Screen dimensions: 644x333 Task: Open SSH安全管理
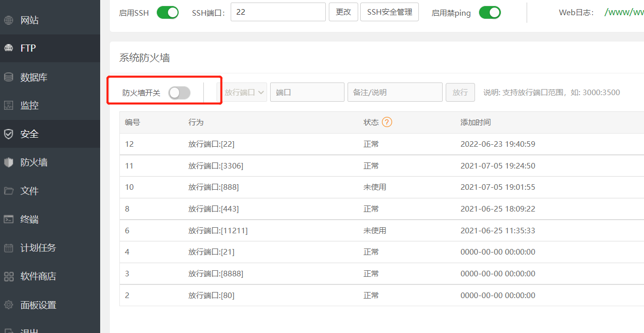(390, 12)
